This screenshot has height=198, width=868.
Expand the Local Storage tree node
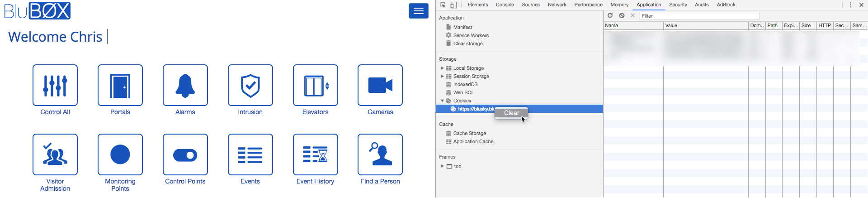442,68
